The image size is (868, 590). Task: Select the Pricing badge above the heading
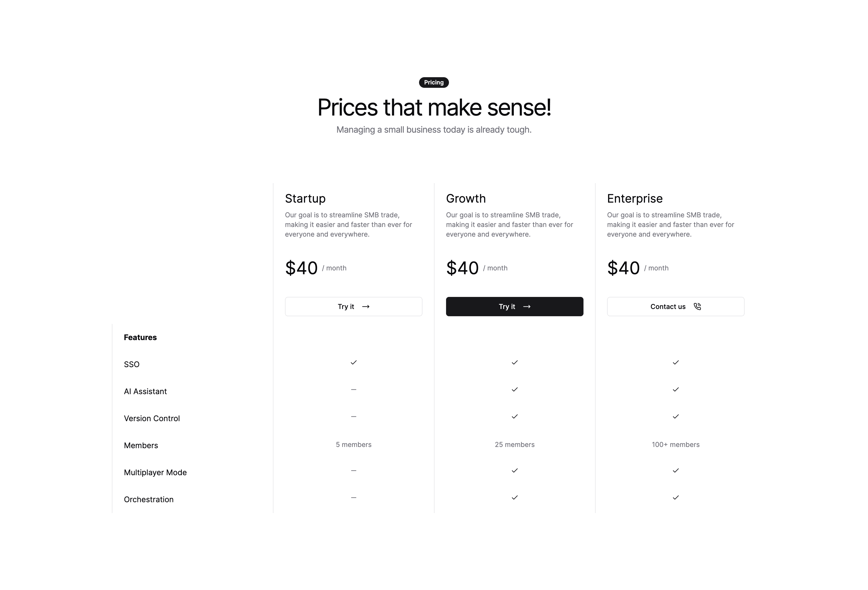pos(434,82)
